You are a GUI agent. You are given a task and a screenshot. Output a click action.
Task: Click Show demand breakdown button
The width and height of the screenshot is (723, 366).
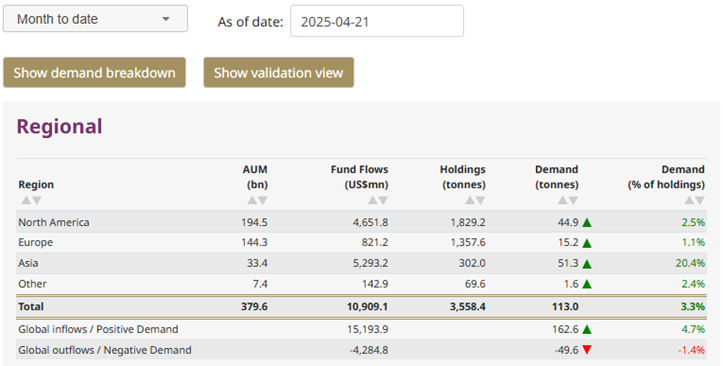95,72
